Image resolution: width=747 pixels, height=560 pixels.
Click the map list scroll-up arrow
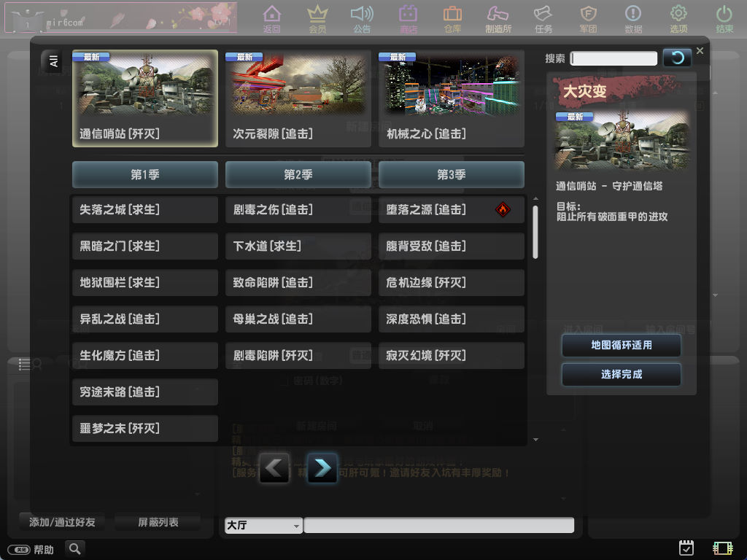pos(535,198)
